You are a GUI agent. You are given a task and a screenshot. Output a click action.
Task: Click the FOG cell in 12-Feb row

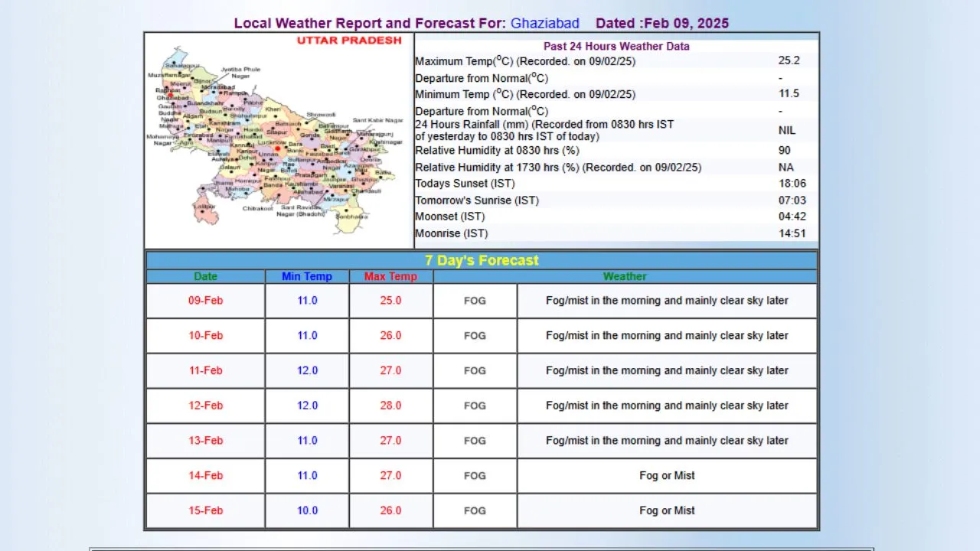[x=475, y=406]
